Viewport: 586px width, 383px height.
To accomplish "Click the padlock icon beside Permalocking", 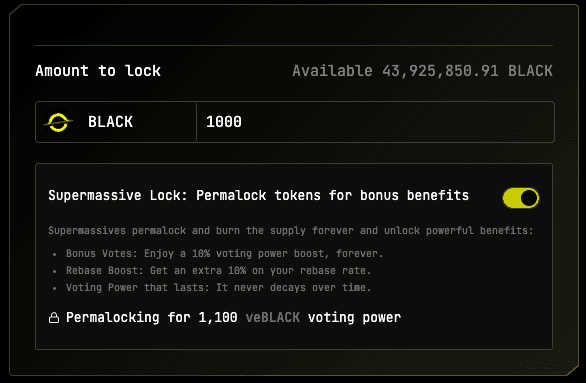I will coord(54,318).
